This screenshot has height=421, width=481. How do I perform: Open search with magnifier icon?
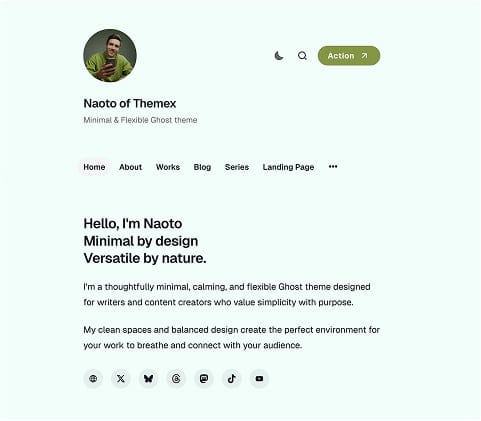tap(302, 56)
